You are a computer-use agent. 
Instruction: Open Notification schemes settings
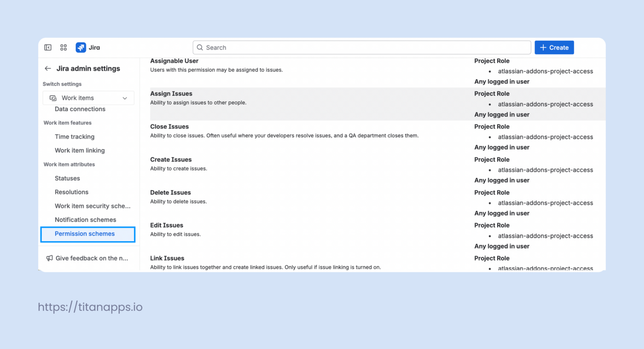click(x=86, y=220)
